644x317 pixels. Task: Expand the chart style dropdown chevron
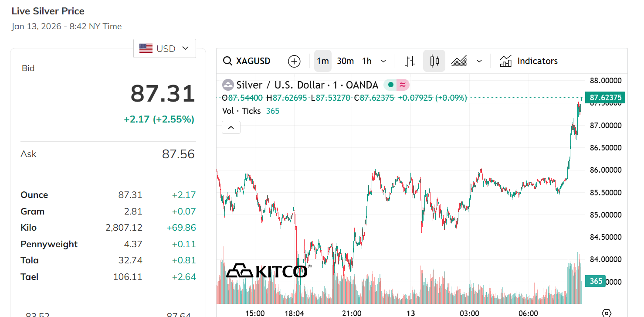pos(479,61)
